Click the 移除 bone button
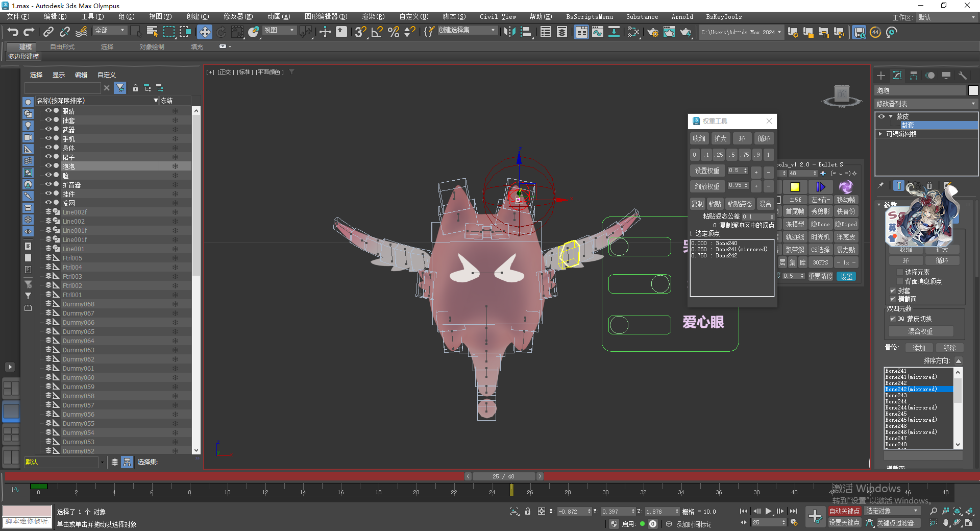Viewport: 980px width, 531px height. click(x=949, y=348)
